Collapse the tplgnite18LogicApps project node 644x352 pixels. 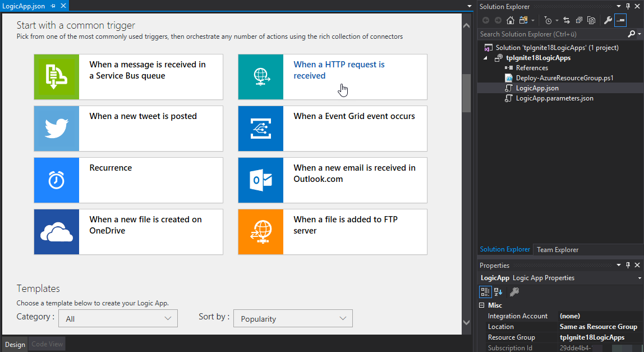click(x=485, y=58)
